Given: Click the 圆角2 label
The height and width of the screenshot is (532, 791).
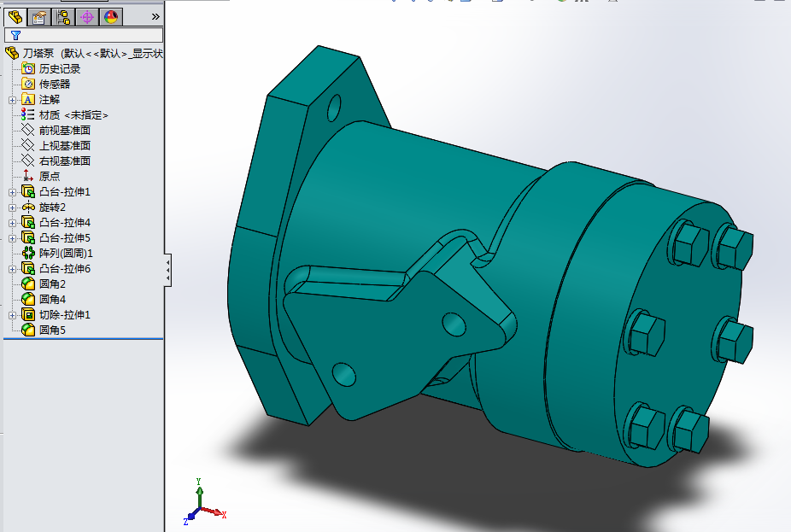Looking at the screenshot, I should (52, 284).
